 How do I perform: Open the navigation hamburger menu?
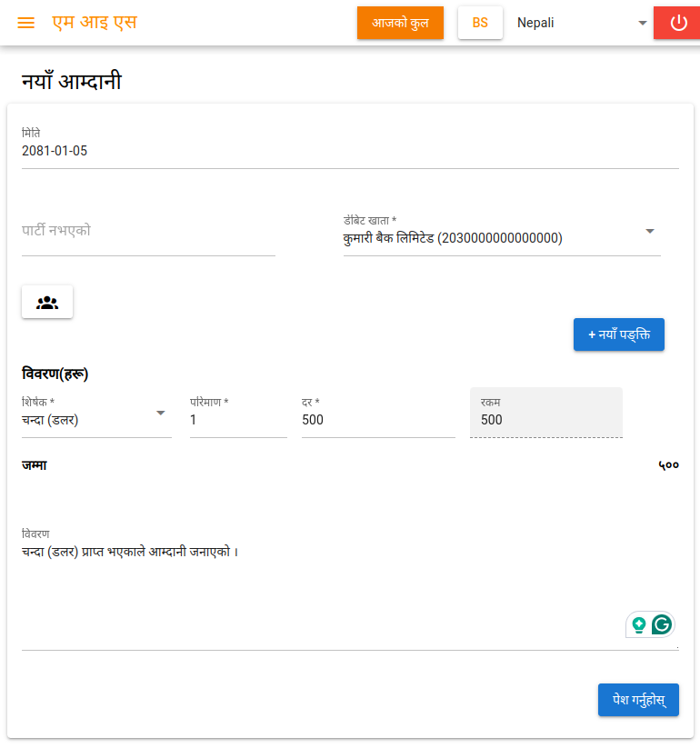pyautogui.click(x=25, y=23)
